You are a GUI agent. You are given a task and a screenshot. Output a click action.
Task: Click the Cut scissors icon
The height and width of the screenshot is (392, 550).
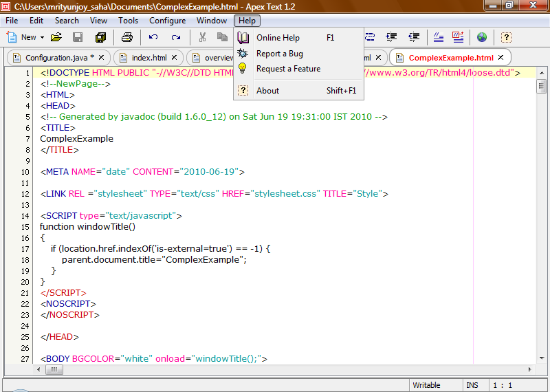pyautogui.click(x=202, y=37)
